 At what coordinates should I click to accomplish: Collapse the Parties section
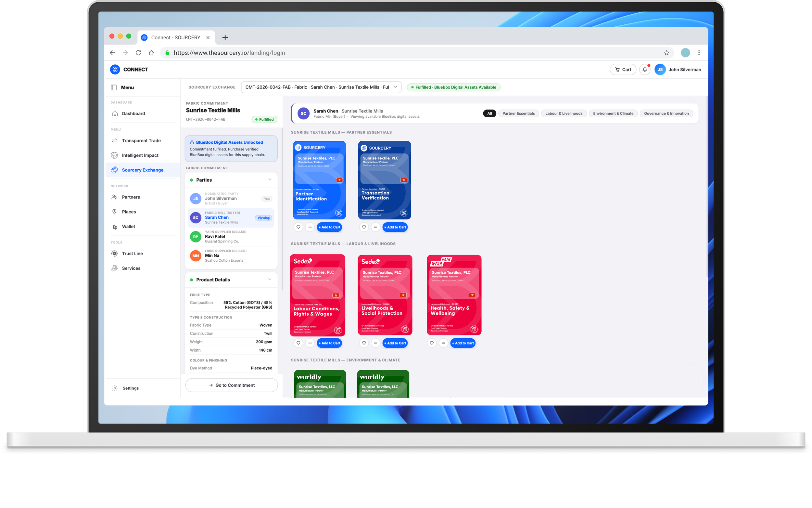tap(270, 180)
